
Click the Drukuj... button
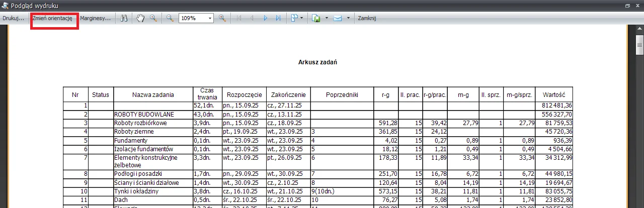click(14, 18)
